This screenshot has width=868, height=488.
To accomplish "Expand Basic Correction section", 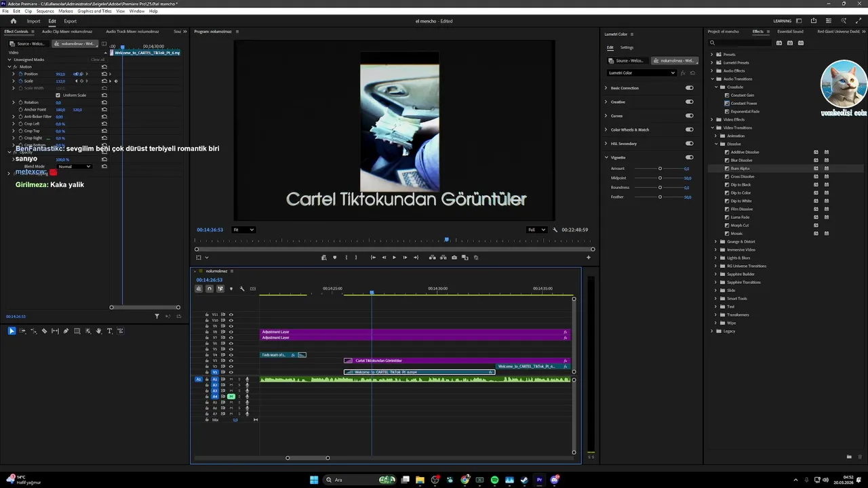I will point(606,88).
